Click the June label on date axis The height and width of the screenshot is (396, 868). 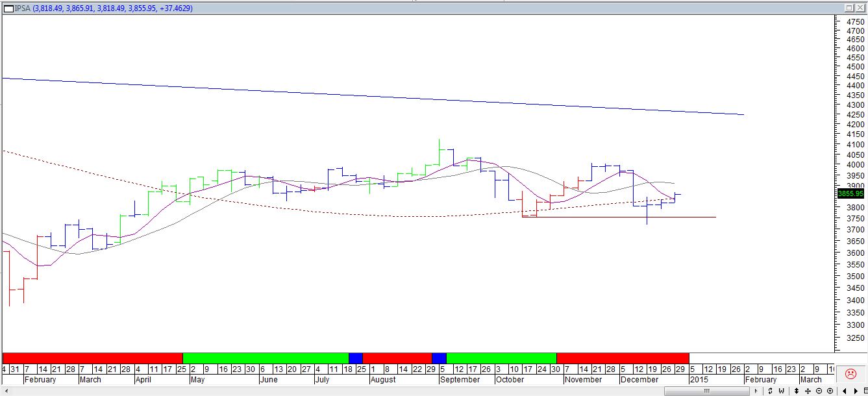point(269,380)
